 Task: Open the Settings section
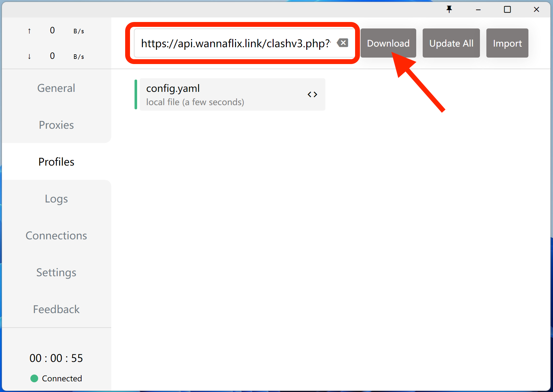[x=56, y=272]
